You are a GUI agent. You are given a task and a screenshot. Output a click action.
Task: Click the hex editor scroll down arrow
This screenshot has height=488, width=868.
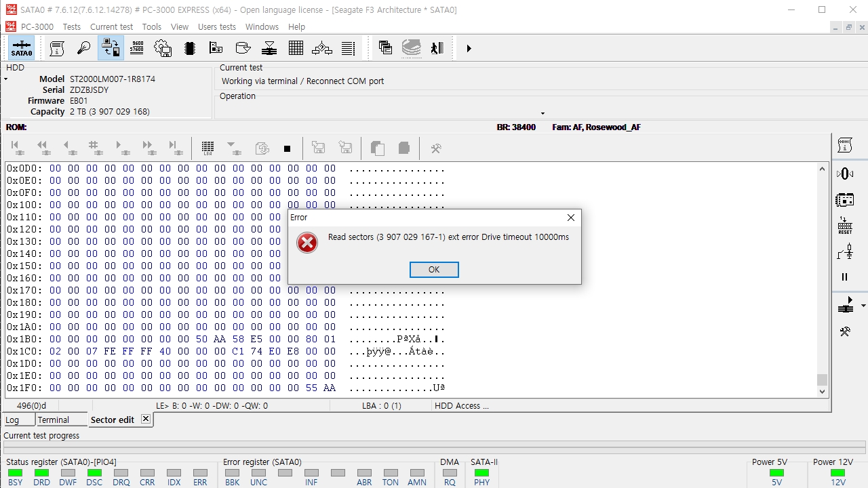[x=823, y=391]
